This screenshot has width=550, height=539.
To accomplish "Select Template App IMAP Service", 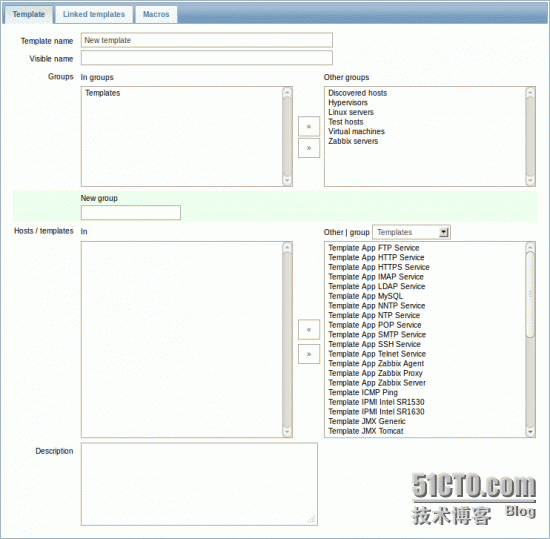I will tap(376, 277).
